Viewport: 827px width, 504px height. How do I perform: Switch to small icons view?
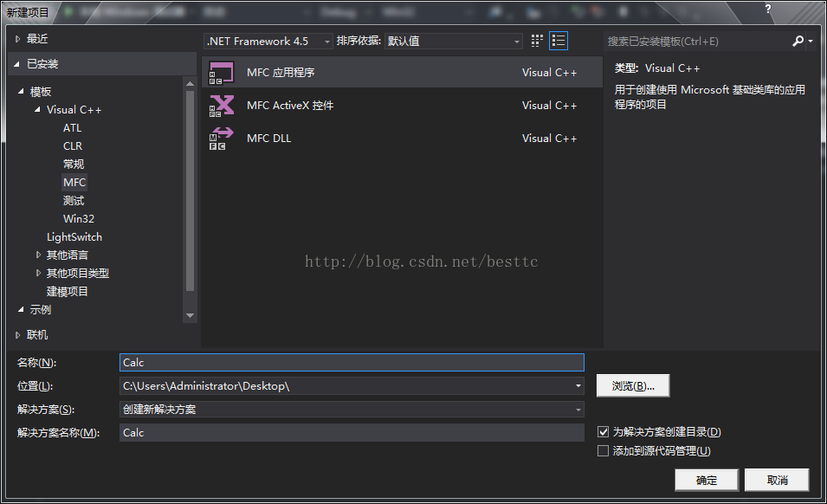click(x=537, y=41)
